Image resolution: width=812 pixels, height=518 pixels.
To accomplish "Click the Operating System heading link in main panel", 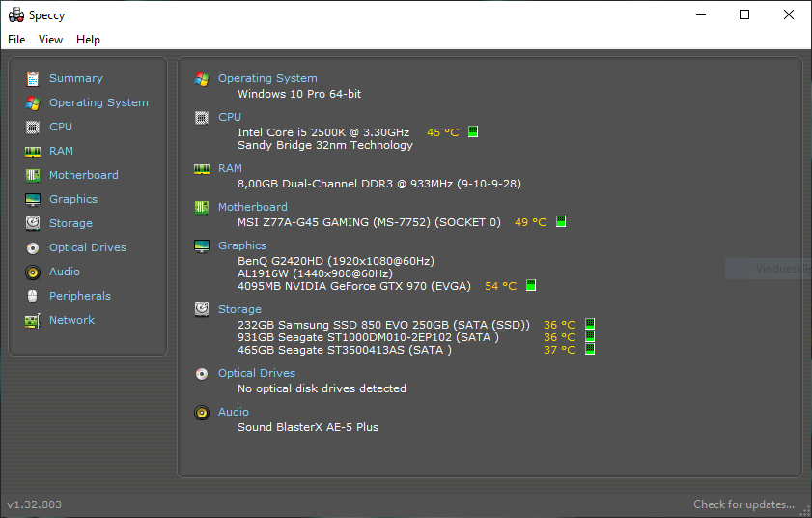I will click(x=267, y=78).
